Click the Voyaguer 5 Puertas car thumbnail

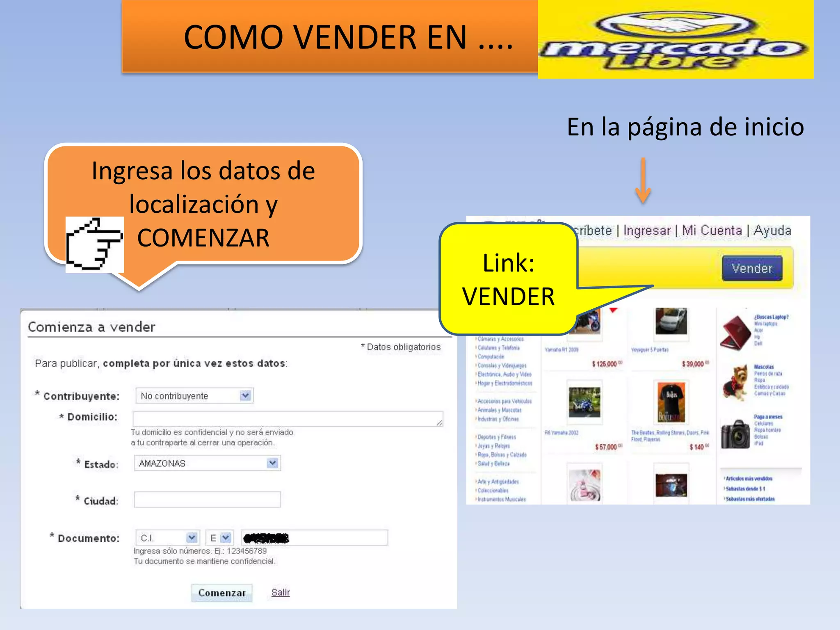(x=671, y=321)
